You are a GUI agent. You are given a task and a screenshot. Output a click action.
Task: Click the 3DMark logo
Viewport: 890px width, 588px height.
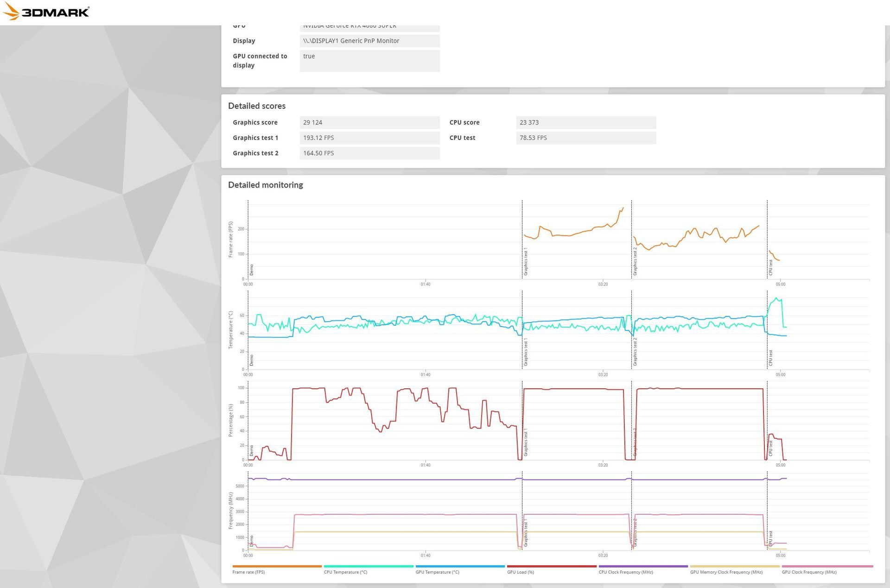[x=46, y=12]
